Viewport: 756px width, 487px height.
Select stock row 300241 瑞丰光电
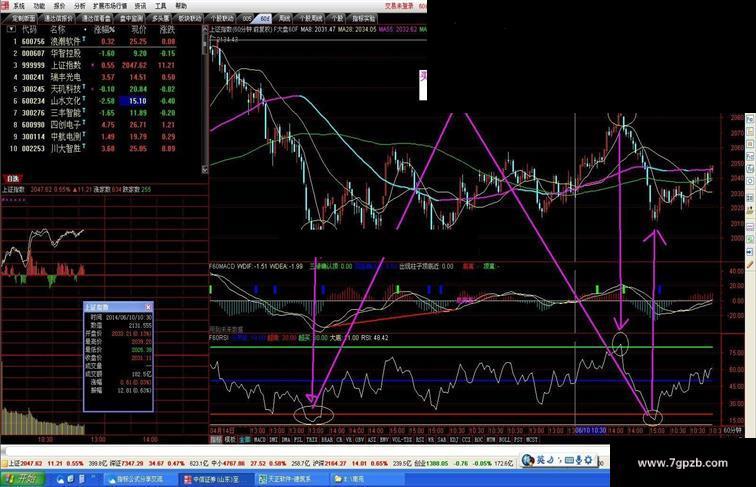coord(93,77)
